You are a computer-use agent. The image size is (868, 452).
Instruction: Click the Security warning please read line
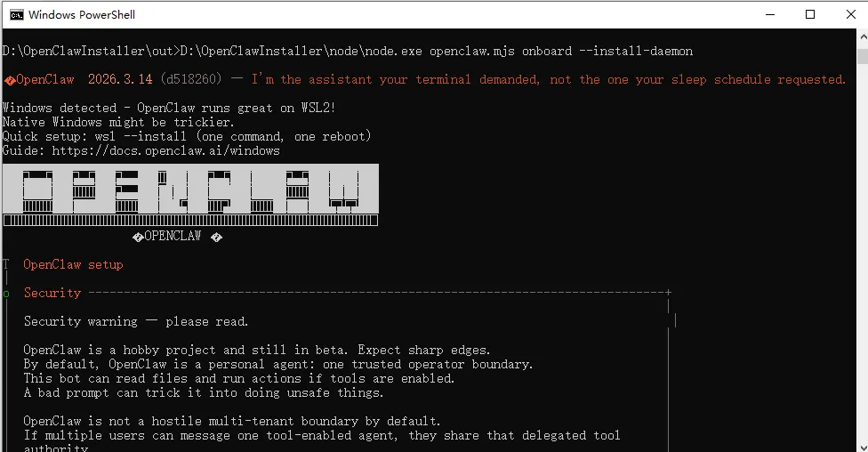136,321
